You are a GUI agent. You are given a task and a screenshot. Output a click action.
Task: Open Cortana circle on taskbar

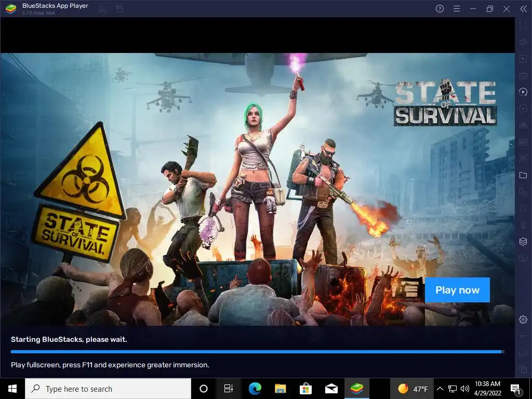tap(203, 389)
